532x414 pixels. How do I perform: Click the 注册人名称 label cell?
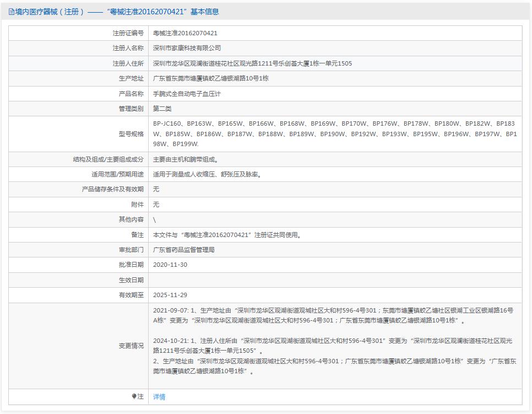[x=78, y=48]
